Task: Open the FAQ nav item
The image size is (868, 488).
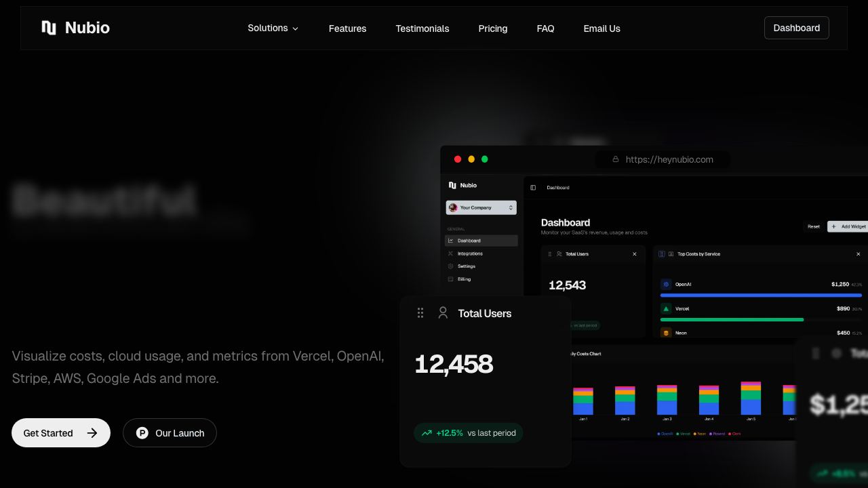Action: tap(545, 28)
